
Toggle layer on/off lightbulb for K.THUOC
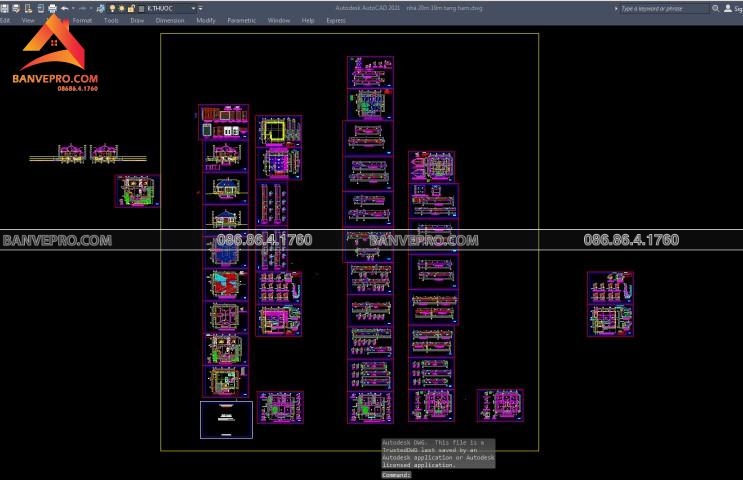click(112, 8)
